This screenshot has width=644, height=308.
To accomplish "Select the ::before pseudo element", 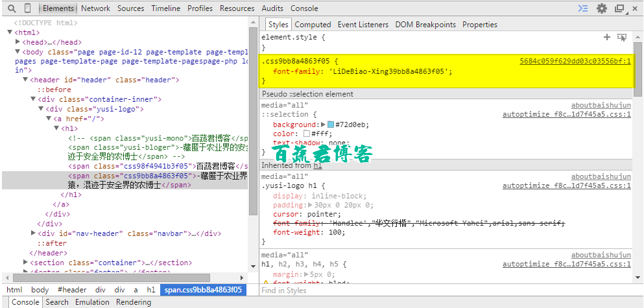I will coord(54,89).
